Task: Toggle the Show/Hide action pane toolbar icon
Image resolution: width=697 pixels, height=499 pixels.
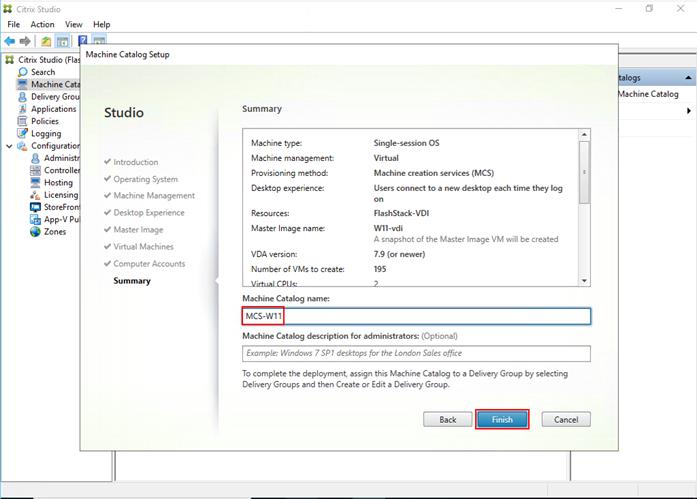Action: (99, 41)
